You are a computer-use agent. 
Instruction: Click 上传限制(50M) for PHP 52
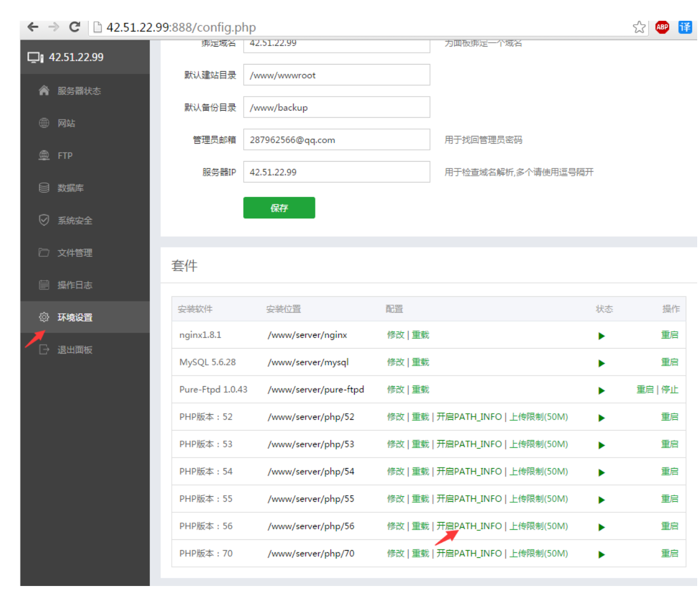click(x=538, y=417)
